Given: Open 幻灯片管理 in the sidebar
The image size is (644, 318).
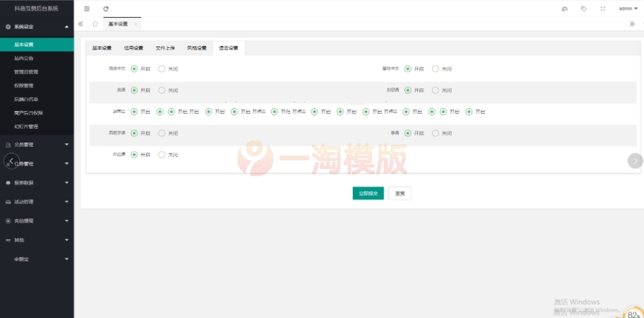Looking at the screenshot, I should [37, 127].
